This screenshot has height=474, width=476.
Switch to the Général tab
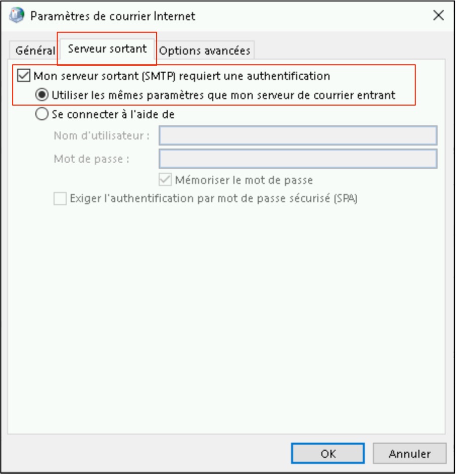[x=35, y=51]
